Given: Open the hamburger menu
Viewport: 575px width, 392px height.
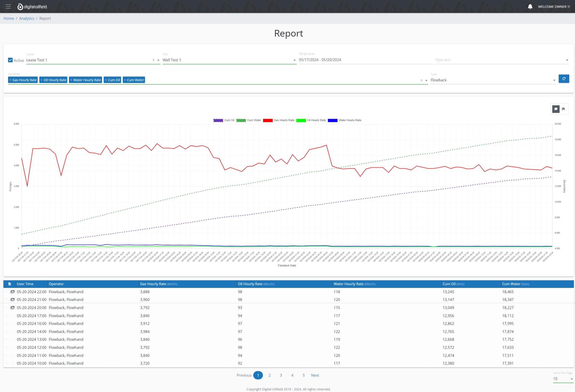Looking at the screenshot, I should pos(8,7).
